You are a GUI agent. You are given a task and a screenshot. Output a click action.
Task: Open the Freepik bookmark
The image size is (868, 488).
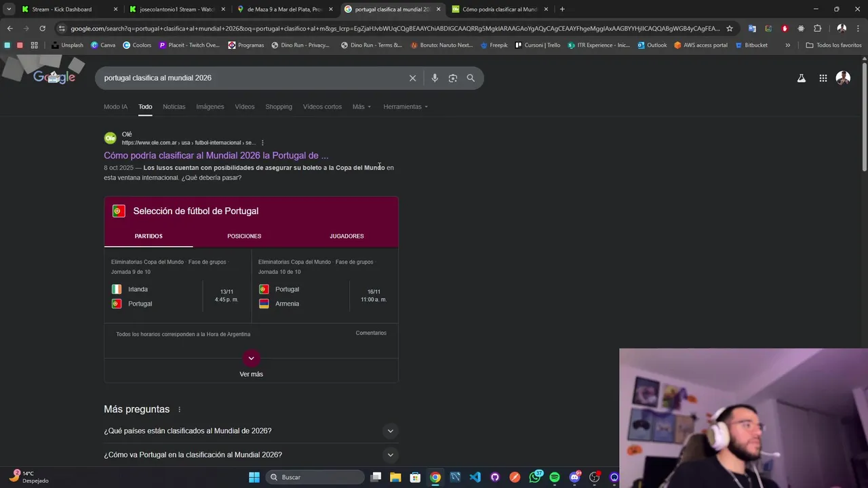[x=494, y=45]
